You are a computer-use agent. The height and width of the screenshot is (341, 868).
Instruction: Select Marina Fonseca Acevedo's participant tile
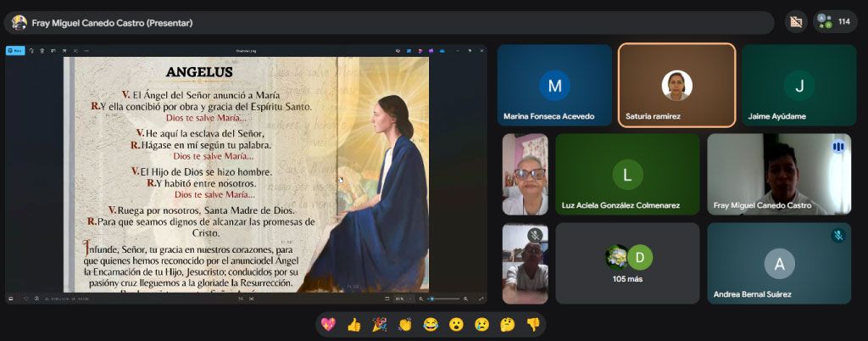point(554,85)
